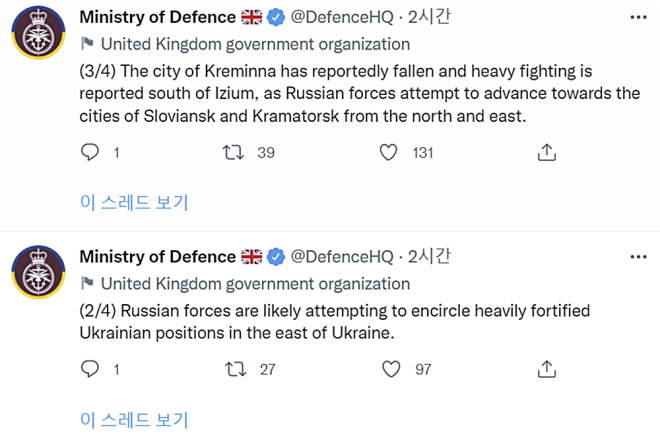This screenshot has width=660, height=436.
Task: Reply to the (3/4) Kreminna tweet
Action: 90,153
